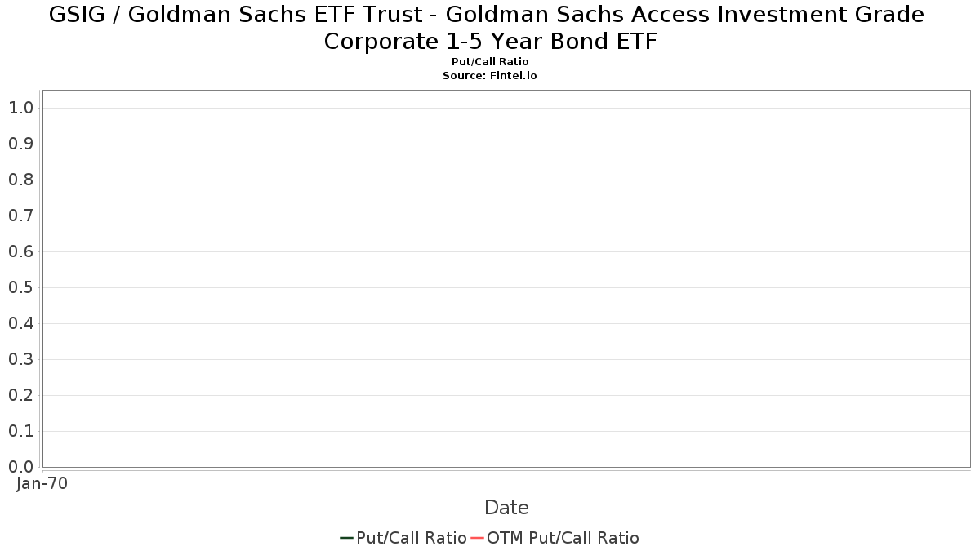
Task: Click the dark green Put/Call Ratio line swatch
Action: pyautogui.click(x=346, y=538)
